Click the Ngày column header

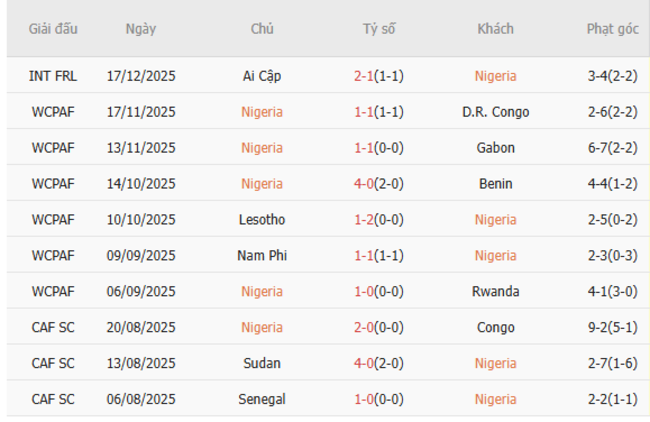(x=141, y=29)
